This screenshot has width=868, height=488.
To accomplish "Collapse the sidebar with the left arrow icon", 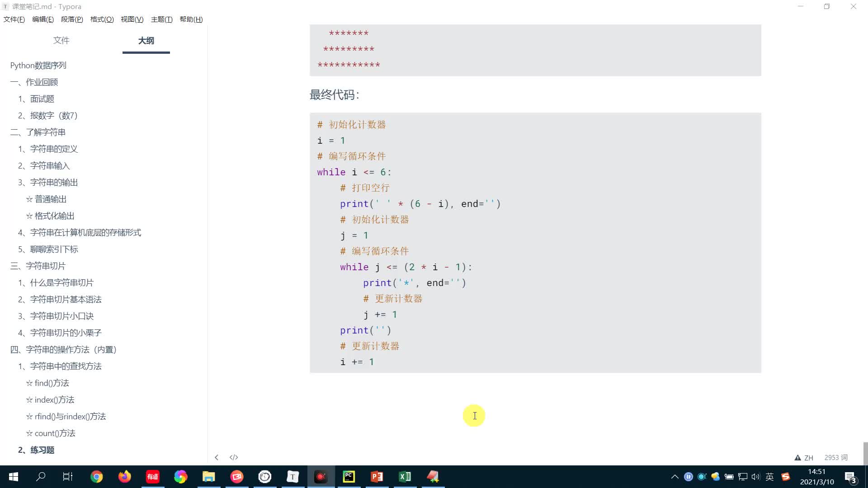I will (217, 457).
